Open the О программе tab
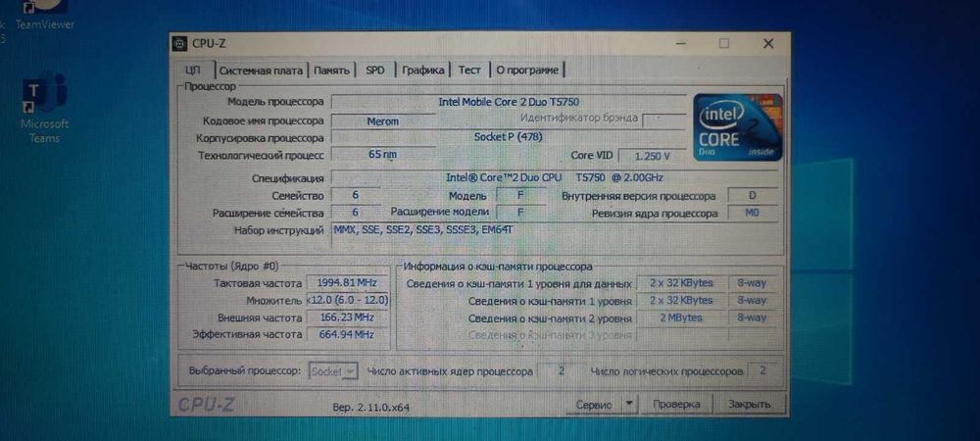 click(527, 71)
